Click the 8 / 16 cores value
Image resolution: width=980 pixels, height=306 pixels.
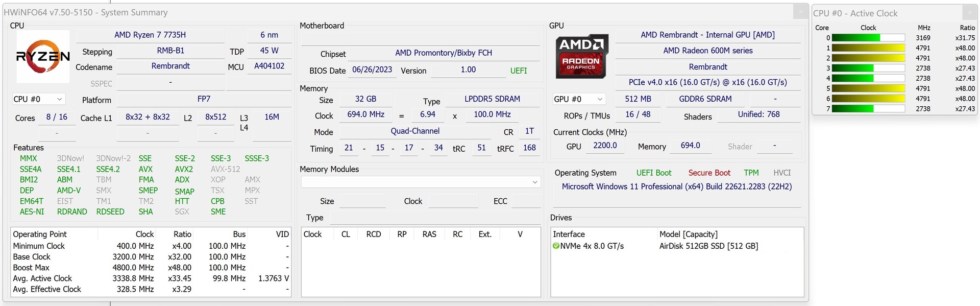pyautogui.click(x=57, y=117)
